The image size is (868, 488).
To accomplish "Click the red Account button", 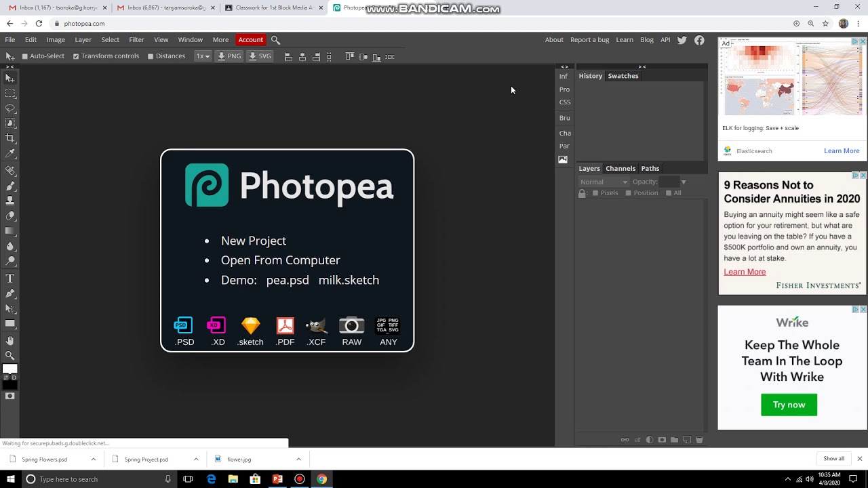I will point(250,40).
